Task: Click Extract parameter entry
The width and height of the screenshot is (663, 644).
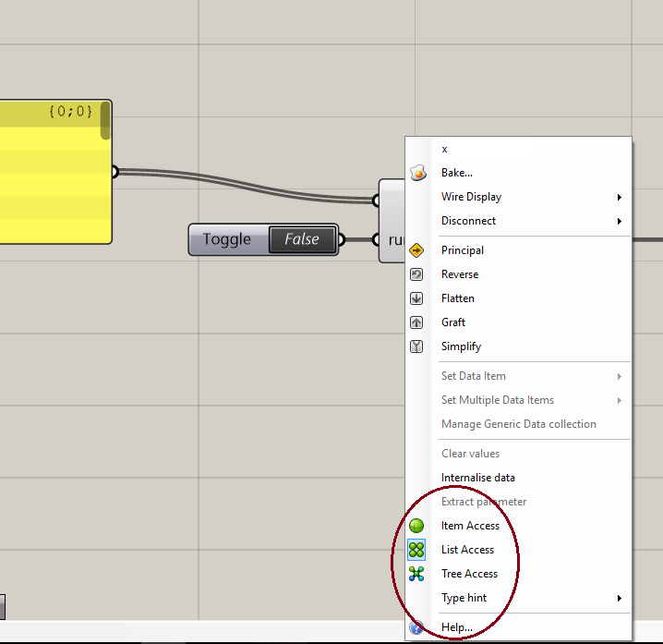Action: (519, 502)
